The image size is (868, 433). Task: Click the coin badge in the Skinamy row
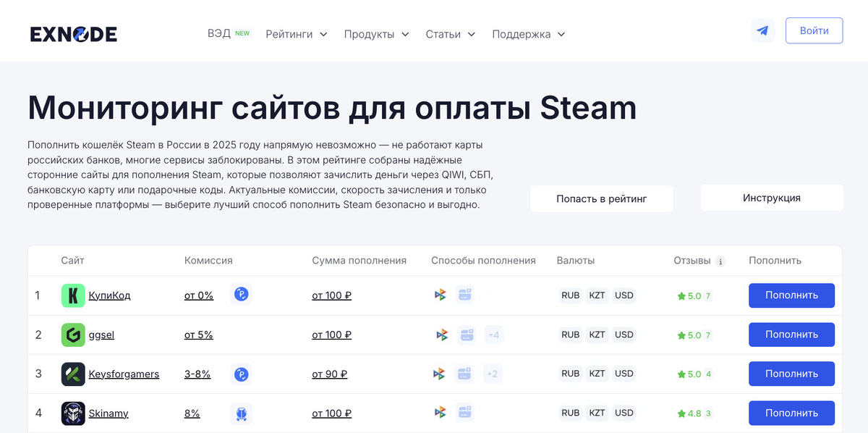click(241, 413)
